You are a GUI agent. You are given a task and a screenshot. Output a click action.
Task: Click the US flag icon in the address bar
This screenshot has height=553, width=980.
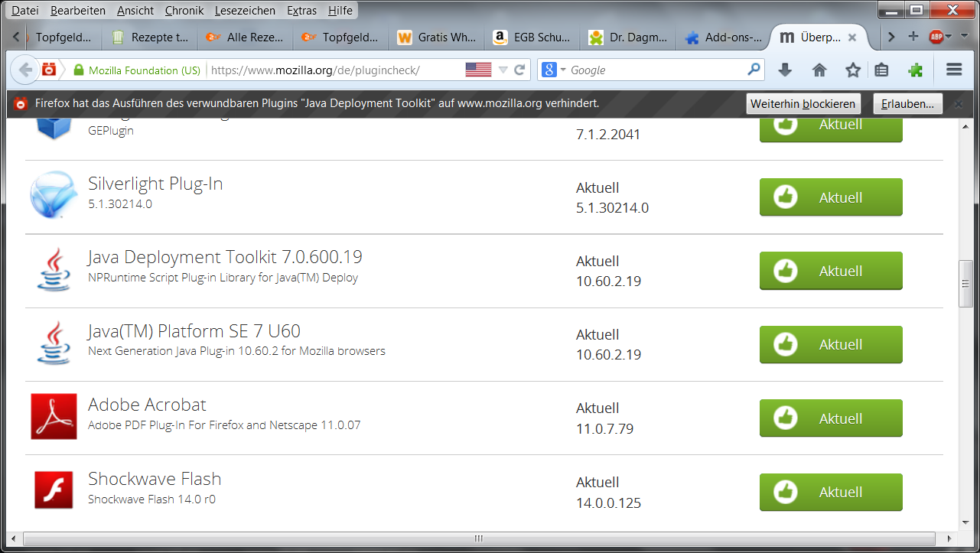click(478, 70)
